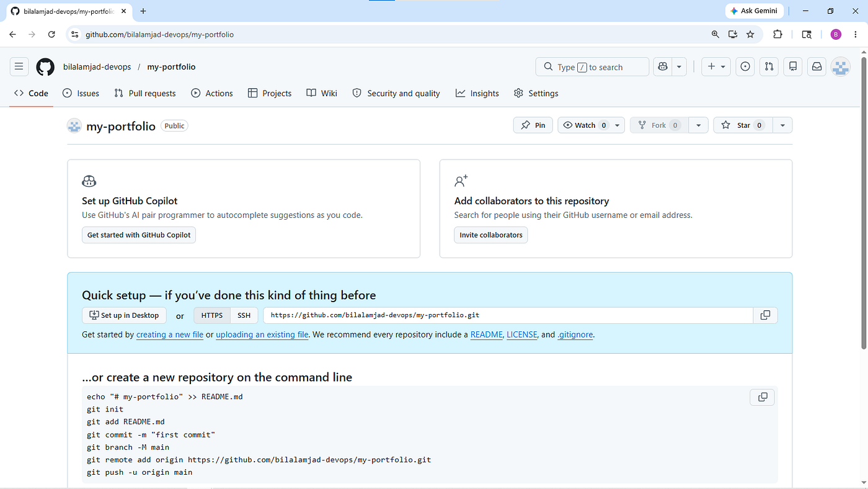Expand the Copilot dropdown arrow in header
This screenshot has width=868, height=489.
[x=680, y=67]
